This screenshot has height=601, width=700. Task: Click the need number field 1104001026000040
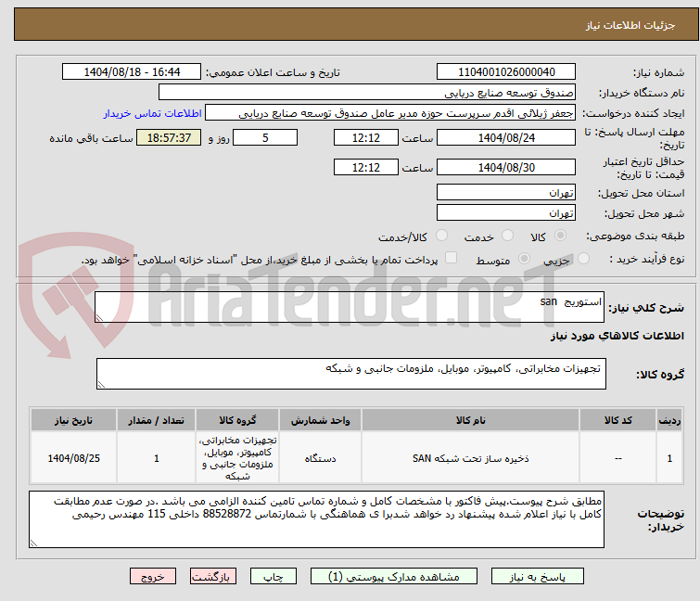point(506,72)
